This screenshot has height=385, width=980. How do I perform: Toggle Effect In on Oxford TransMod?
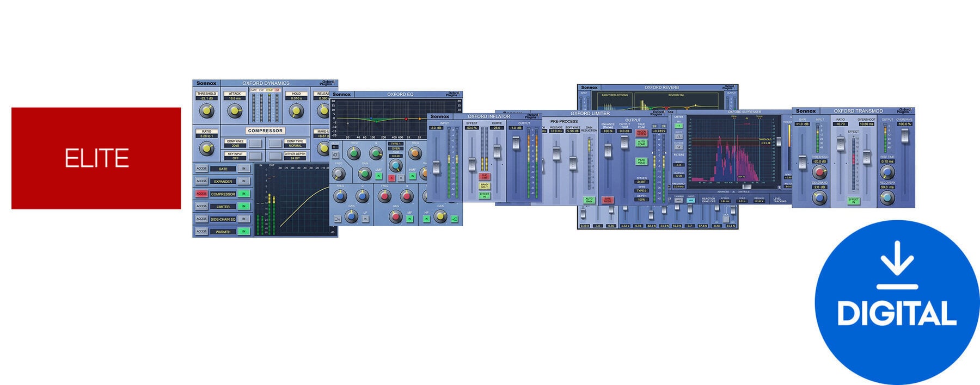pyautogui.click(x=853, y=201)
